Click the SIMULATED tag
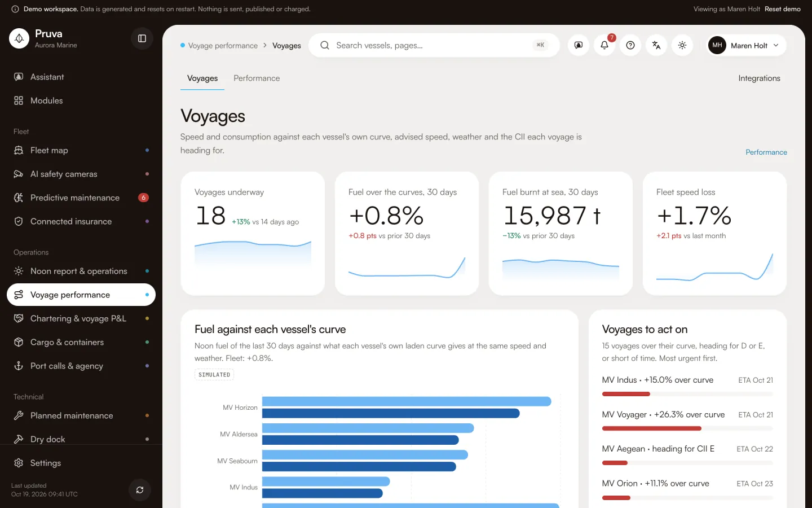 click(214, 375)
